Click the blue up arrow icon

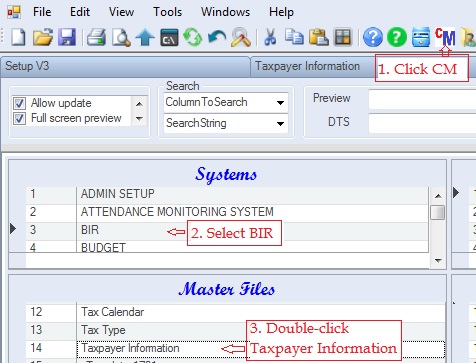[145, 37]
